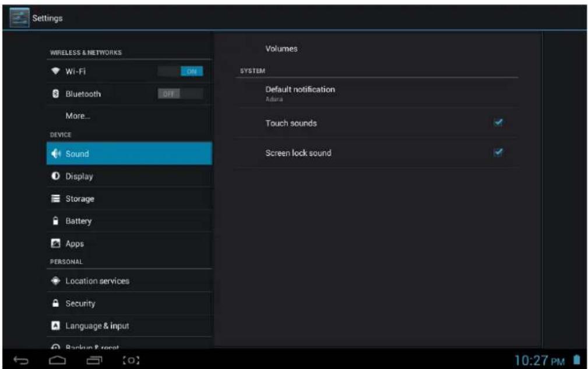Click the Battery icon in sidebar
Image resolution: width=588 pixels, height=369 pixels.
[x=55, y=221]
